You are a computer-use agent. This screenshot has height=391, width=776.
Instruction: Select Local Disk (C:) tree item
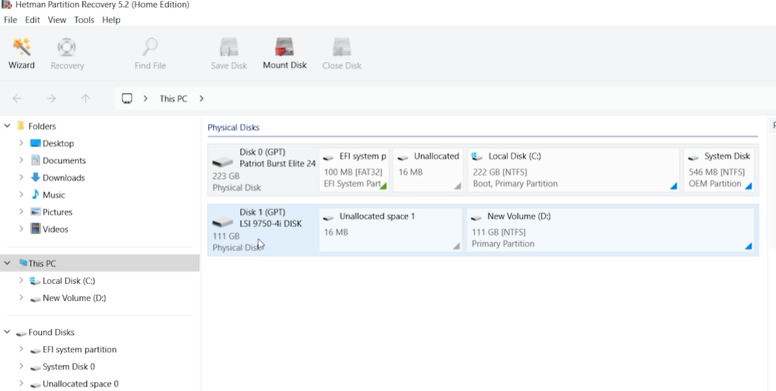point(62,281)
